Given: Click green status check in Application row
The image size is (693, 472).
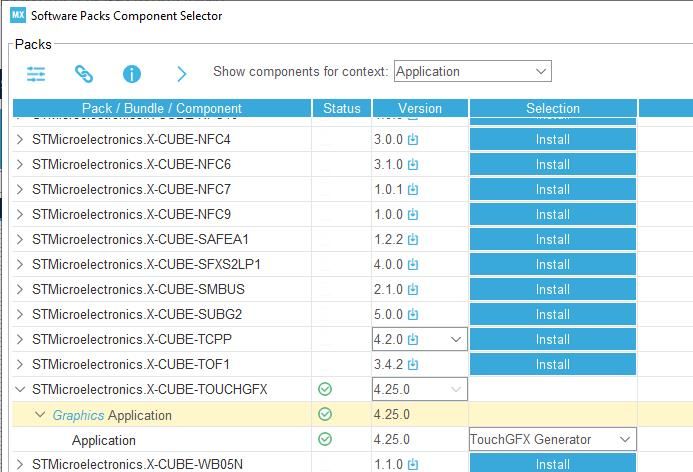Looking at the screenshot, I should click(x=325, y=439).
